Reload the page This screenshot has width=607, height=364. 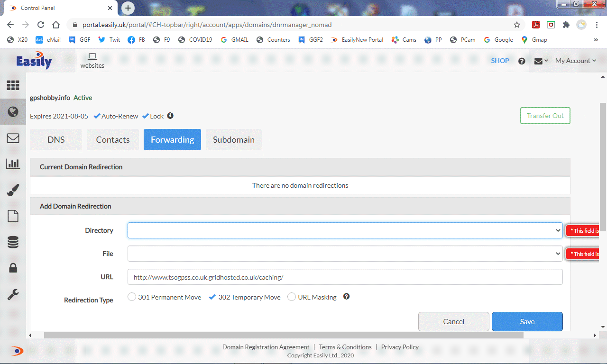[41, 25]
